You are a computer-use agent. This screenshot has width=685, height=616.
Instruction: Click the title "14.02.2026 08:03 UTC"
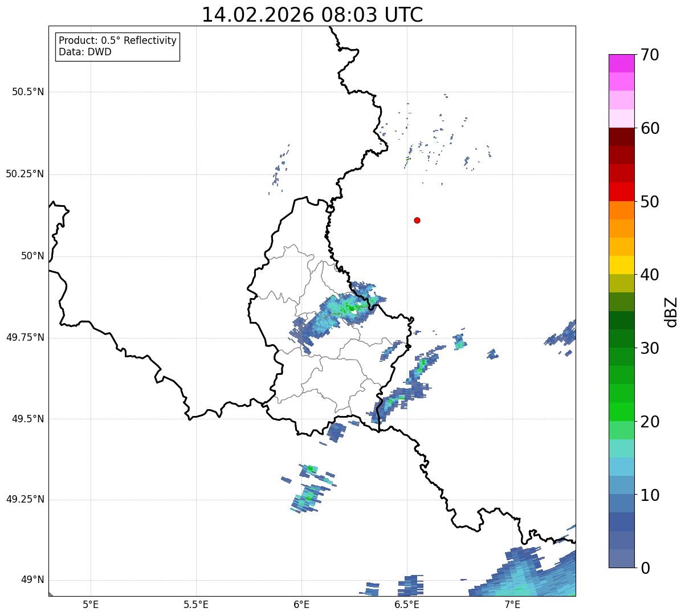[312, 15]
